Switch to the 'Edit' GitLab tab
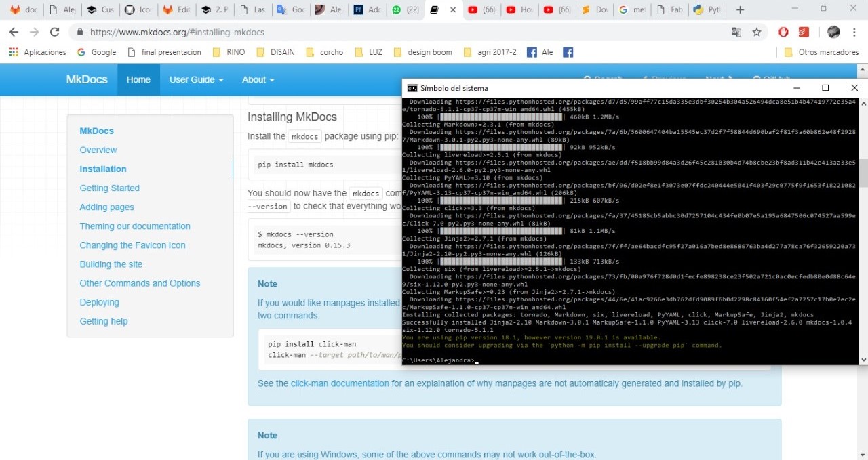Image resolution: width=868 pixels, height=460 pixels. (x=177, y=9)
